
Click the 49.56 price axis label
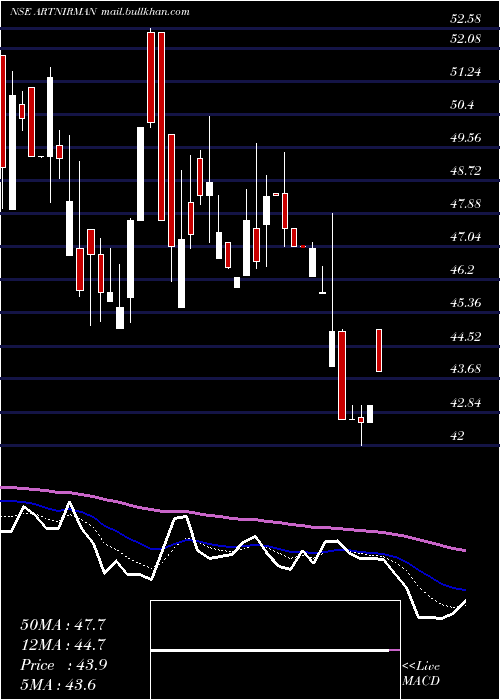tap(466, 138)
